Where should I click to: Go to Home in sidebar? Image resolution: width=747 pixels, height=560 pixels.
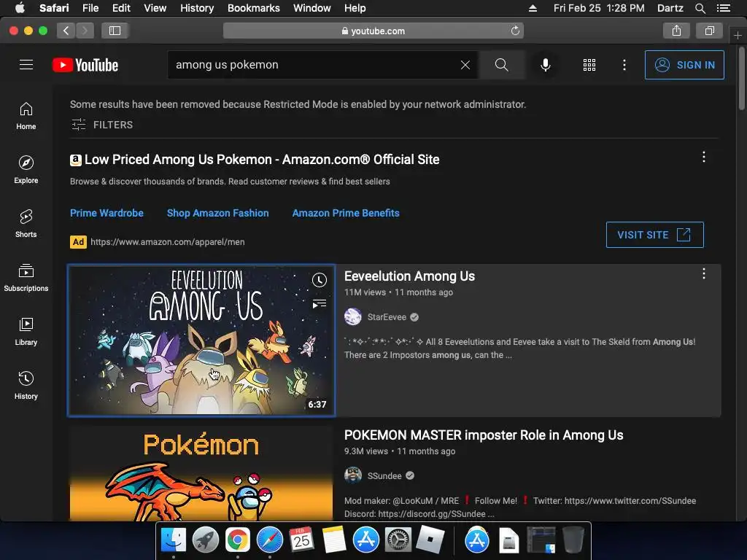click(26, 116)
